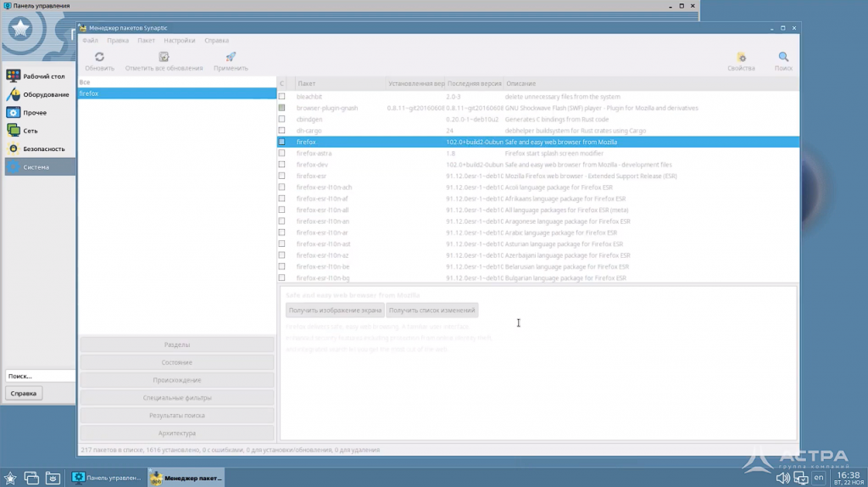
Task: Mark the firefox-dev package checkbox
Action: coord(281,165)
